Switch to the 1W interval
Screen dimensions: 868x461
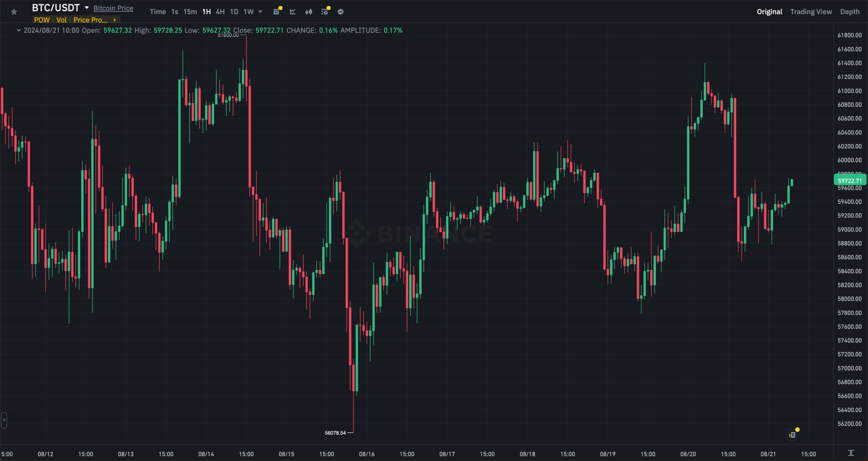[249, 12]
